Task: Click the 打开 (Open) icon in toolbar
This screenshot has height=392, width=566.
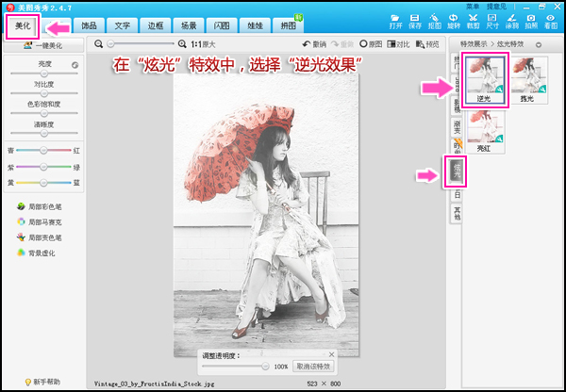Action: [x=395, y=22]
